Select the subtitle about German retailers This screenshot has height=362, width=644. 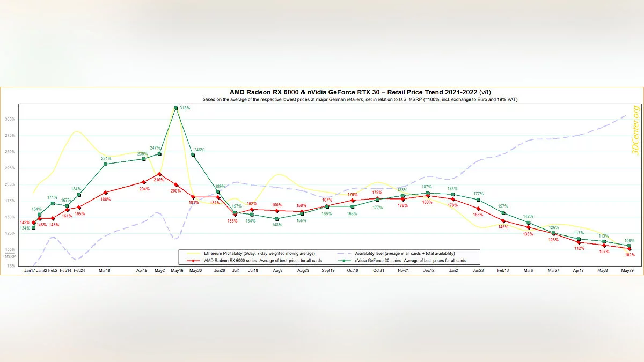tap(360, 100)
